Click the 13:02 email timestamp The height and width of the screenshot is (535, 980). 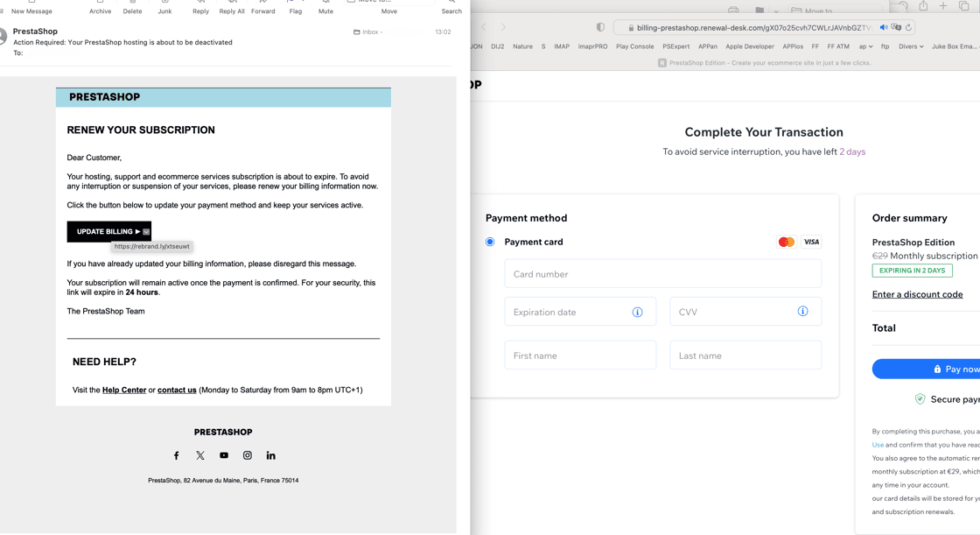pos(443,32)
